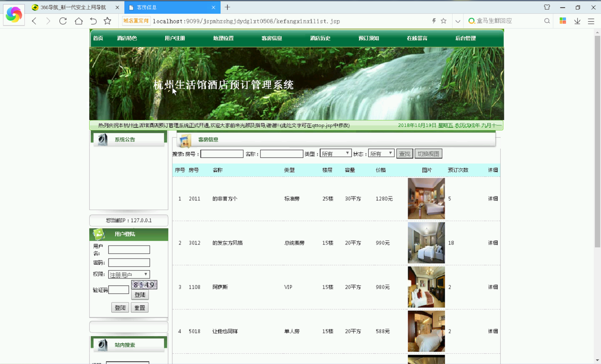This screenshot has height=364, width=601.
Task: Close the 360导航 tab
Action: (x=117, y=7)
